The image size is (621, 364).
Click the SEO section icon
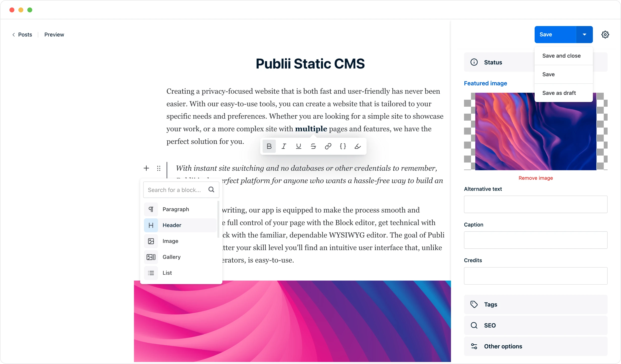tap(474, 325)
